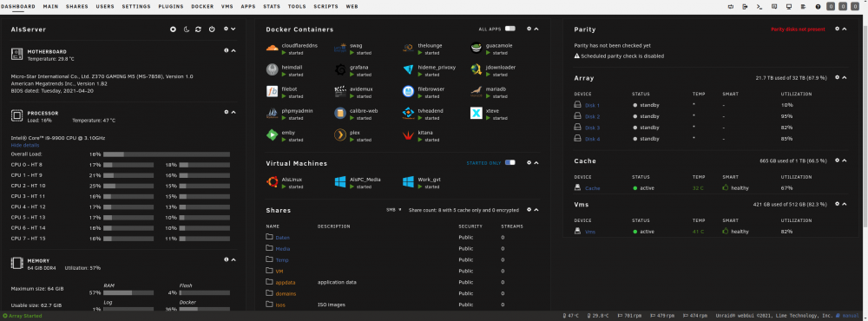Screen dimensions: 868x321
Task: Click the Hide details link
Action: click(25, 145)
